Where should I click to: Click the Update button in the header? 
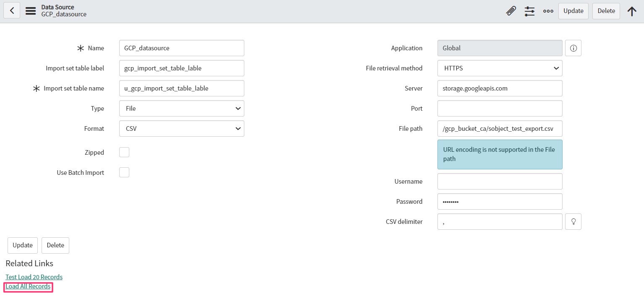(x=573, y=11)
